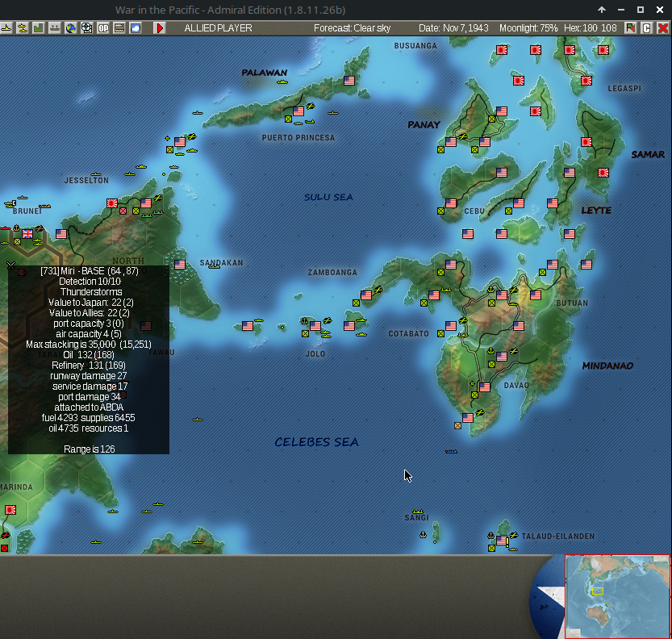Select the British flag base at Brunei
The height and width of the screenshot is (639, 672).
pos(27,233)
